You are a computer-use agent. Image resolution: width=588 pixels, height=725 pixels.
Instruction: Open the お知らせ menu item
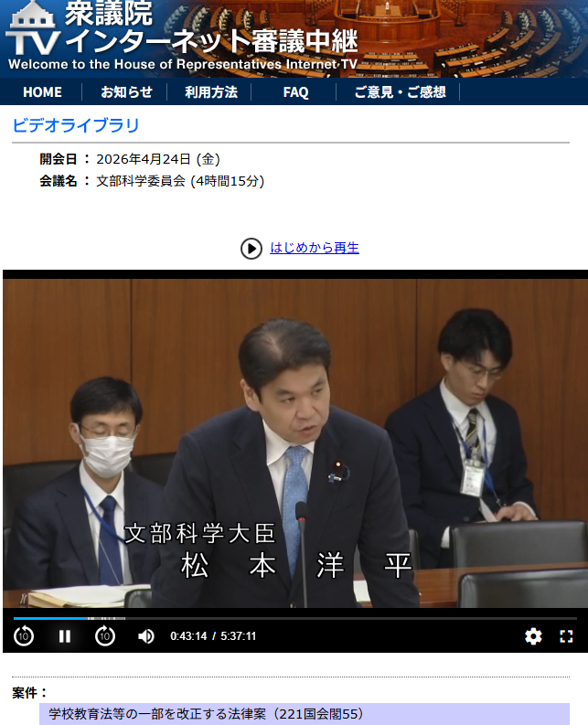(126, 92)
